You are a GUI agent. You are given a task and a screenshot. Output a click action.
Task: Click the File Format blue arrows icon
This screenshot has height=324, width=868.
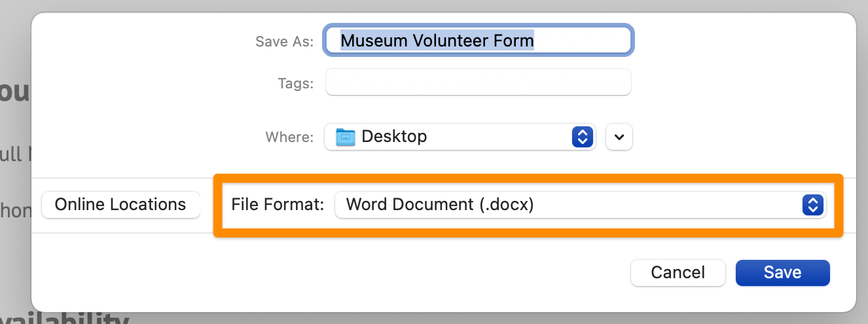[x=812, y=205]
